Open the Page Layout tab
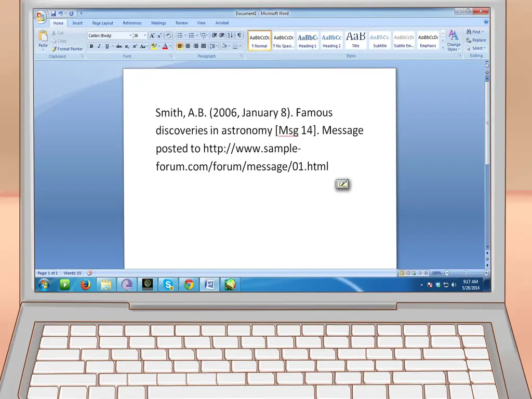The width and height of the screenshot is (532, 399). coord(103,23)
